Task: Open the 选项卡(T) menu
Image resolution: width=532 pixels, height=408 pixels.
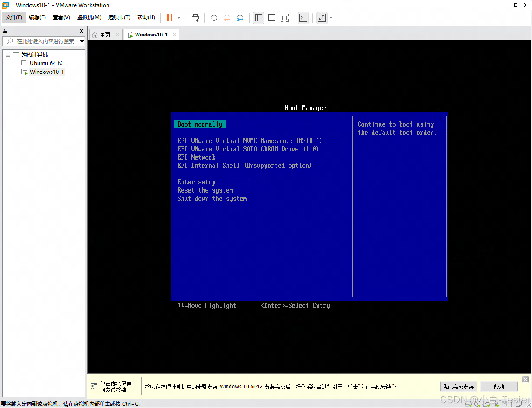Action: pos(119,17)
